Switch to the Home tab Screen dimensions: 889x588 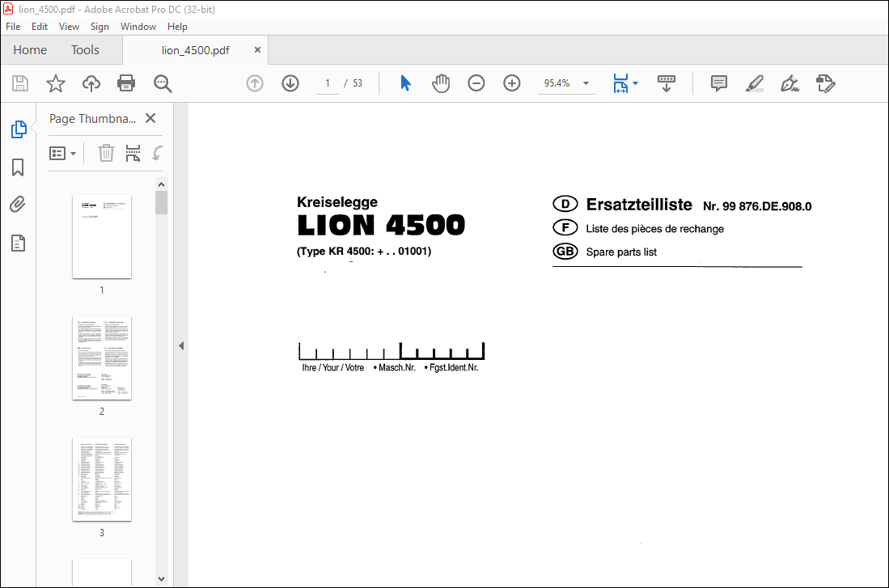[30, 50]
